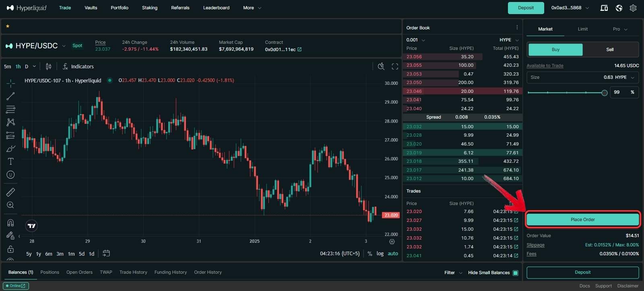Image resolution: width=644 pixels, height=291 pixels.
Task: Click Deposit button below order panel
Action: pyautogui.click(x=582, y=272)
